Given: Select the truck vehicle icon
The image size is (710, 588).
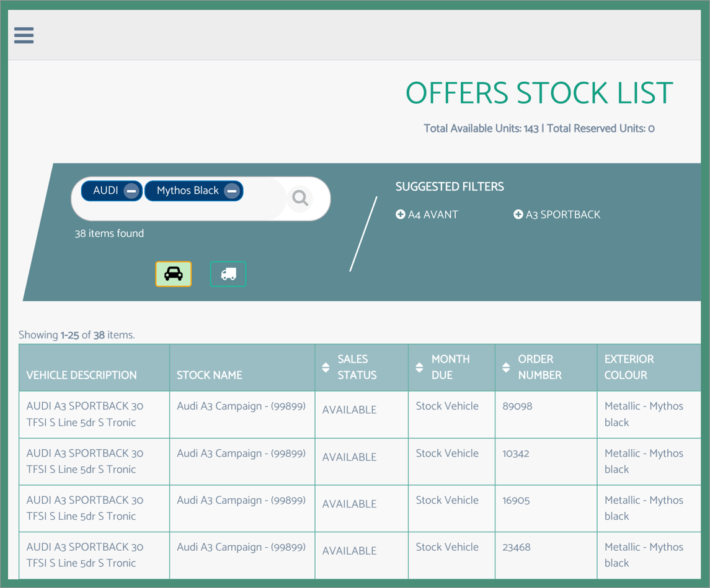Looking at the screenshot, I should point(228,273).
